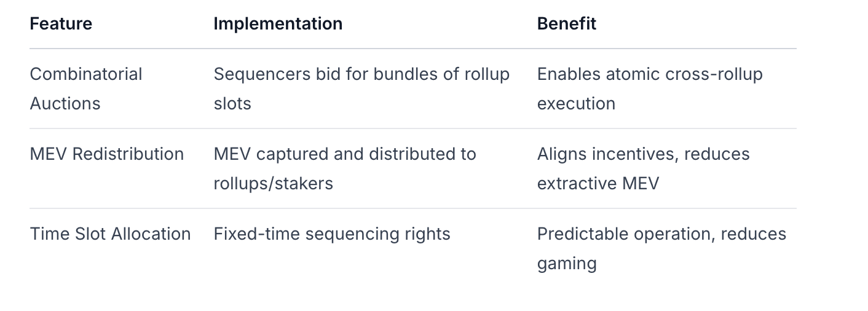Select the "Time Slot Allocation" cell
This screenshot has height=311, width=868.
111,234
